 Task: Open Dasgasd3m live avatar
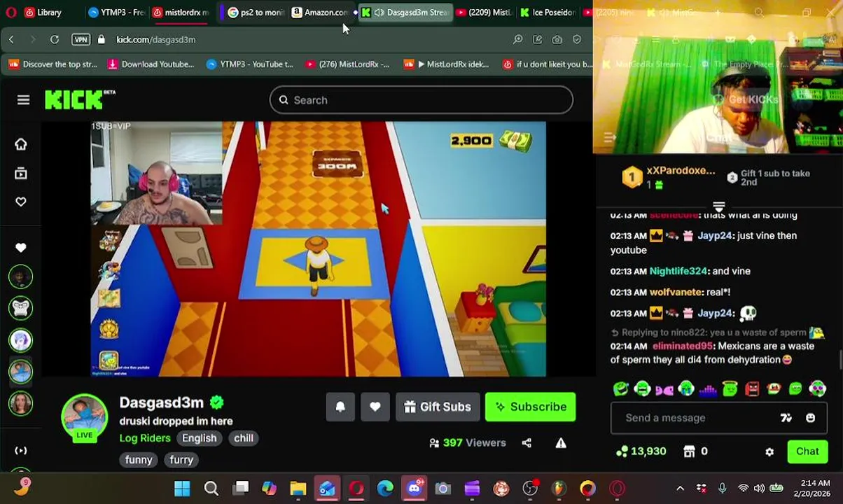coord(84,418)
